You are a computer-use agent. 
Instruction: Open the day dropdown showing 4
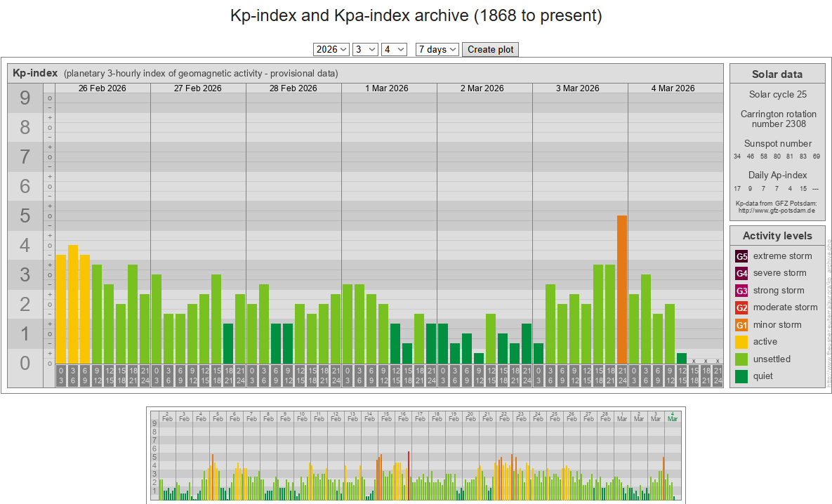pyautogui.click(x=394, y=49)
